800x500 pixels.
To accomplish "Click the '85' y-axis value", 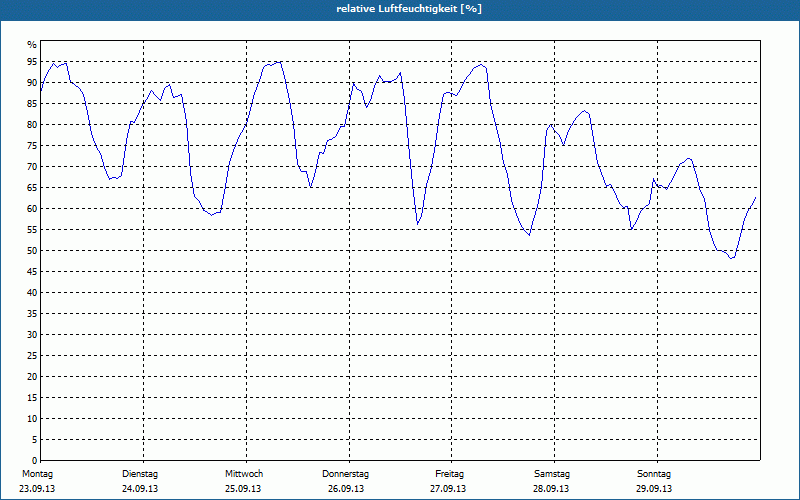I will 32,104.
